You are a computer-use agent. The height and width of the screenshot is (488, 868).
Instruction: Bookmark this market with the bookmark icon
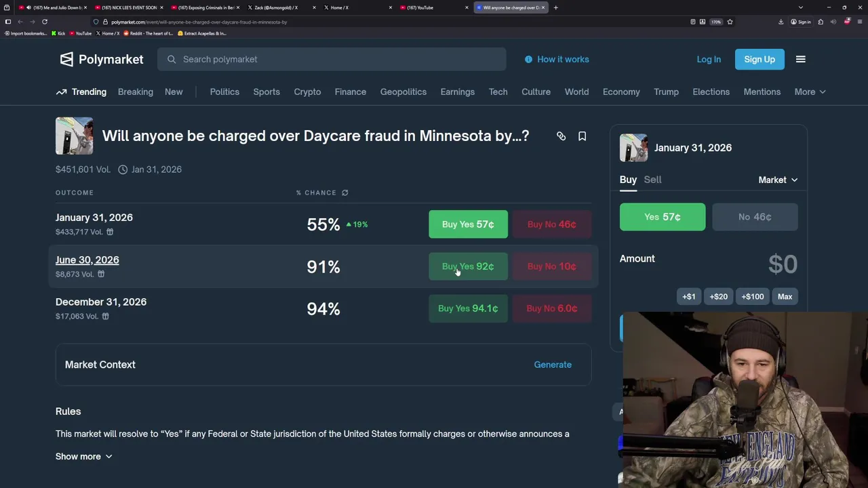pyautogui.click(x=582, y=136)
